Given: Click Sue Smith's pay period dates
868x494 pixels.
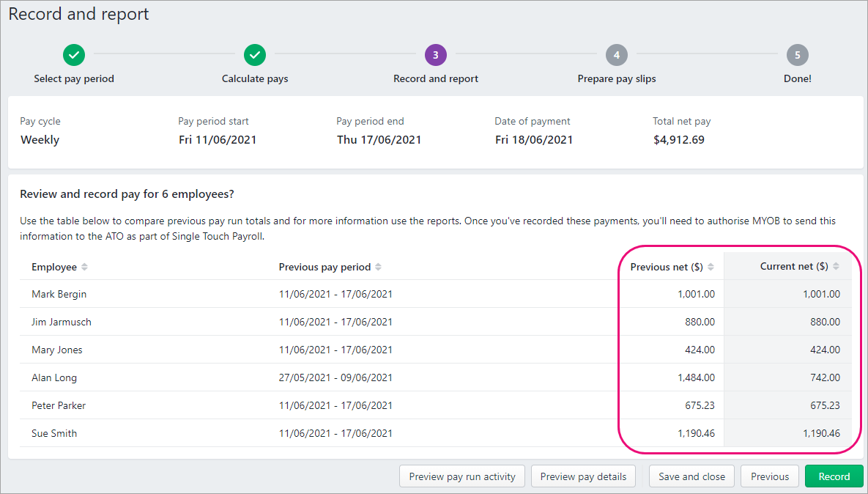Looking at the screenshot, I should (x=335, y=434).
